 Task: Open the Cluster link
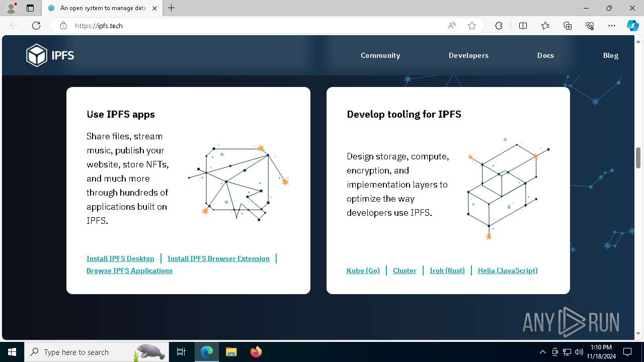[405, 270]
